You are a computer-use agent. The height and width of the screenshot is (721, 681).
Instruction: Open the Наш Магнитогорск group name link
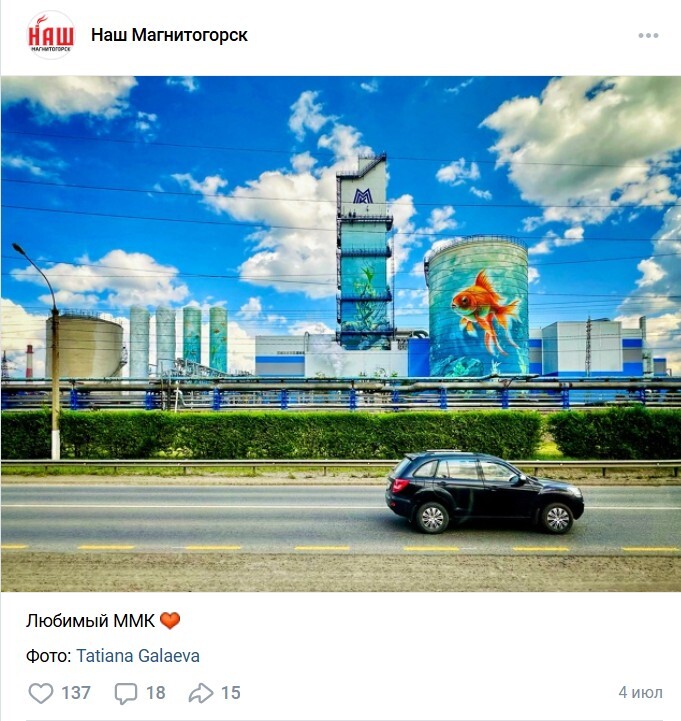tap(169, 35)
